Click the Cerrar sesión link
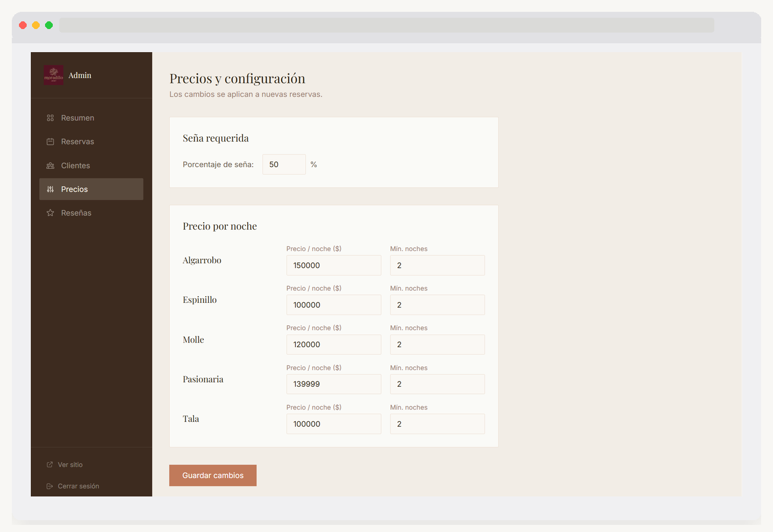 [73, 486]
